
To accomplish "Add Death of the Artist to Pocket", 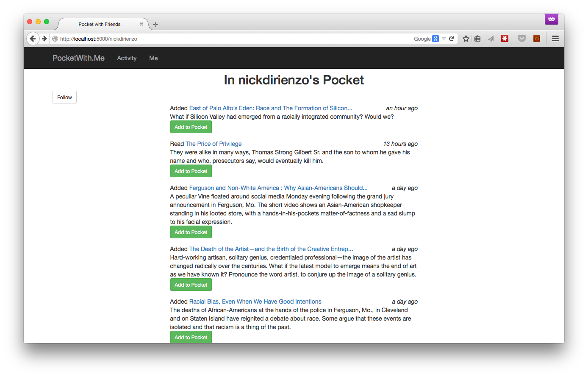I will coord(191,285).
